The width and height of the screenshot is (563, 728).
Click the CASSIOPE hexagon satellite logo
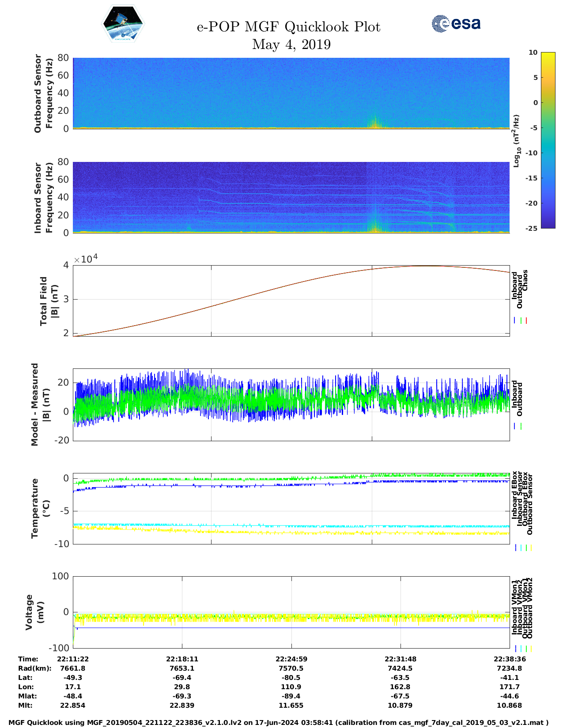click(123, 25)
